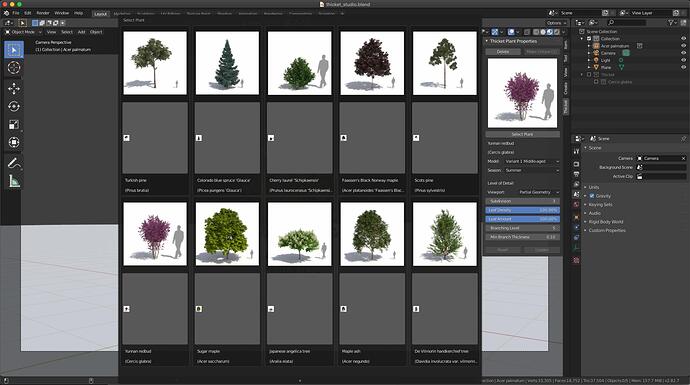Click the Delete button

coord(503,51)
